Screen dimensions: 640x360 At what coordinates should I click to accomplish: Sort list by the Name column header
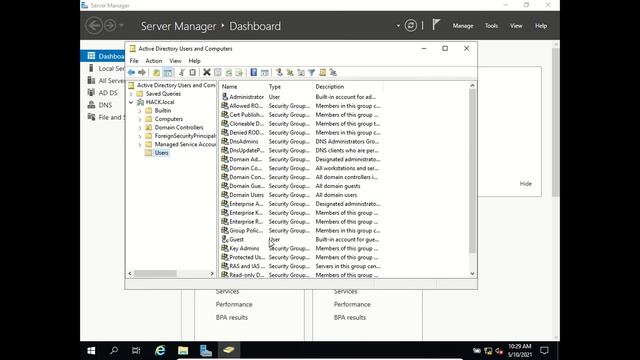tap(243, 87)
